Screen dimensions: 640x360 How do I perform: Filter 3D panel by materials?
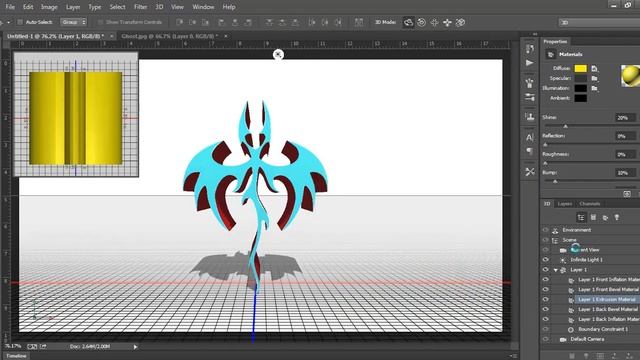(605, 218)
